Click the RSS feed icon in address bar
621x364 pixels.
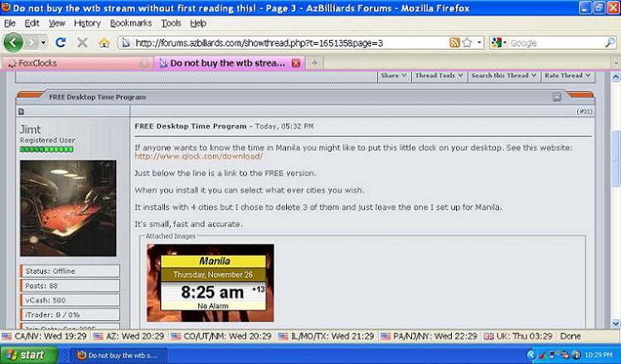point(454,42)
